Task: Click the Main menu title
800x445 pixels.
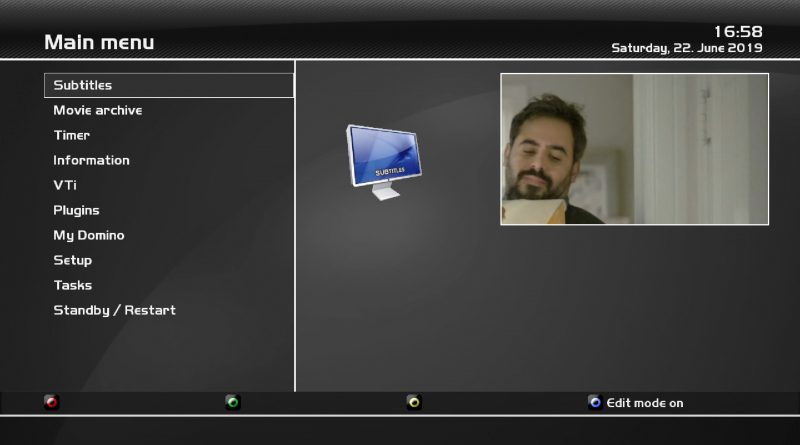Action: pos(99,42)
